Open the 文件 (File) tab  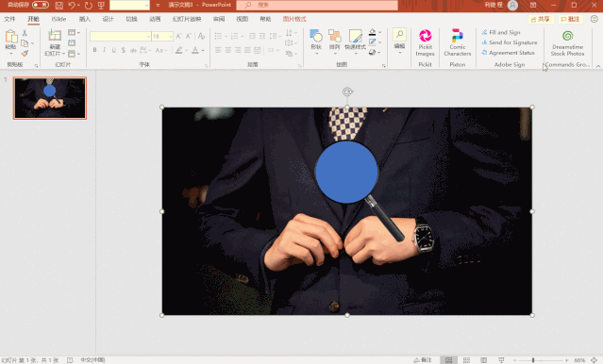coord(9,19)
